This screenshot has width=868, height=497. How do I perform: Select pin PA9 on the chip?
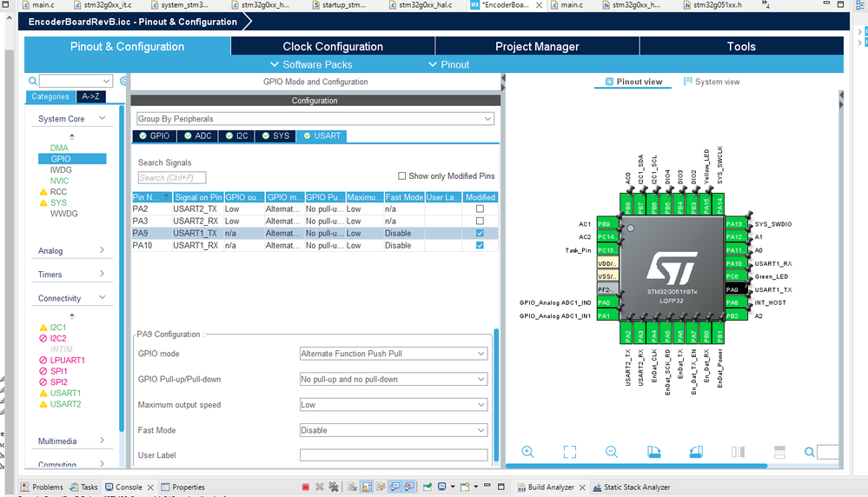click(736, 289)
